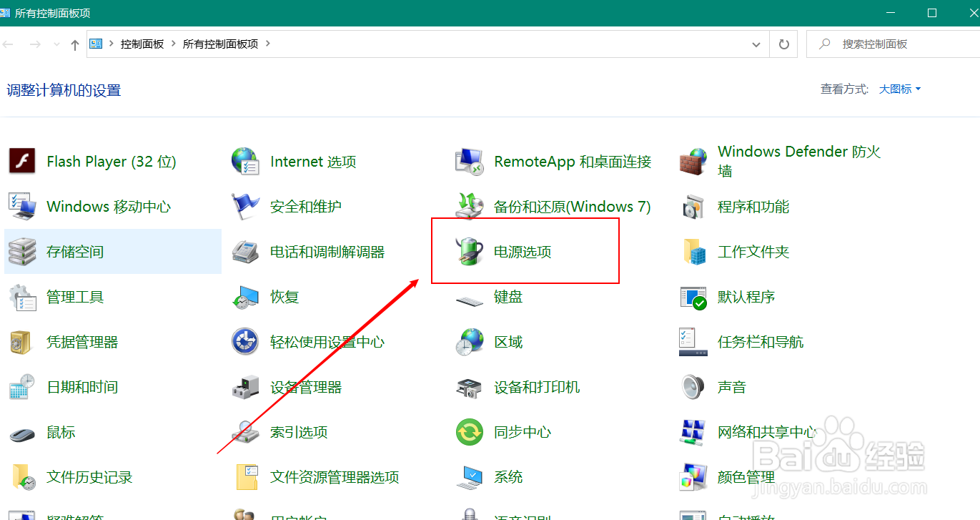Open the 存储空间 text link
Viewport: 980px width, 520px height.
(x=75, y=252)
